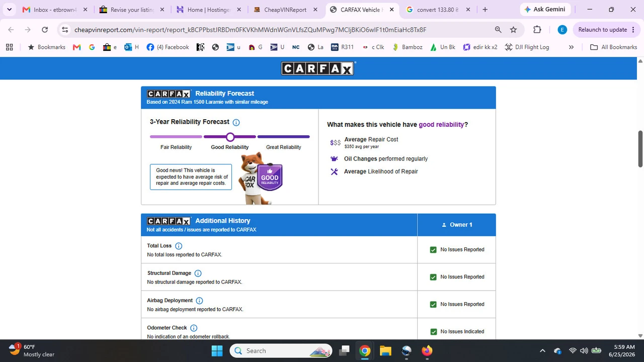644x362 pixels.
Task: Open the c Clk bookmark
Action: click(373, 47)
